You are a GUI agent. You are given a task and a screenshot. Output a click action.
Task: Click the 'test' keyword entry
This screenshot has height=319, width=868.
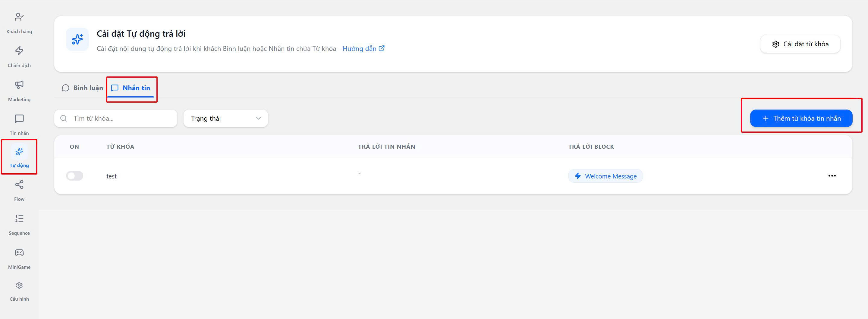point(112,176)
